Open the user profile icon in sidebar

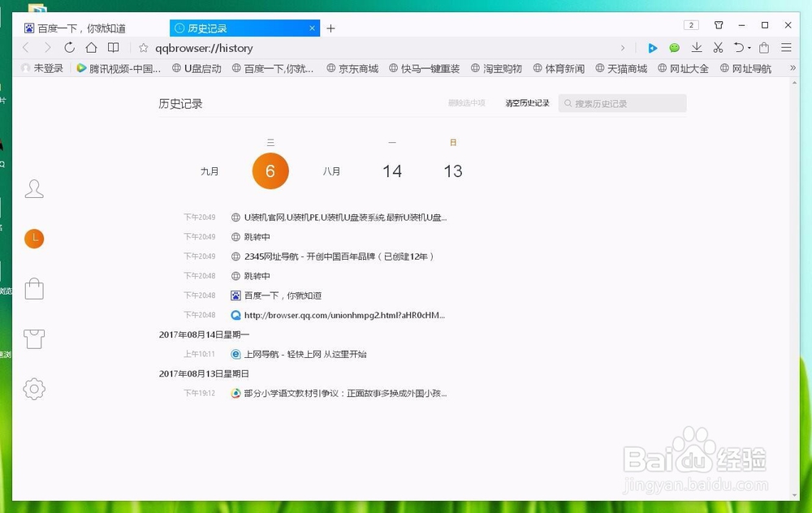point(34,188)
